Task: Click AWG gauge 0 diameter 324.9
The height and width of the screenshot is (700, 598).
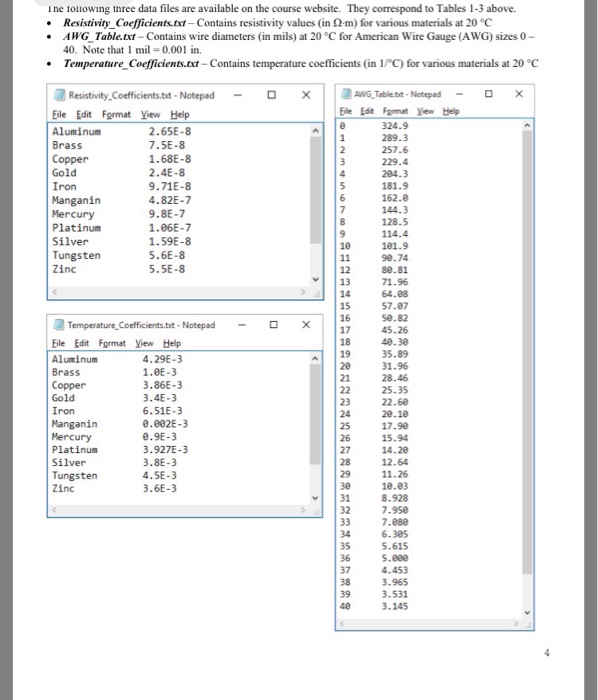Action: pyautogui.click(x=395, y=126)
